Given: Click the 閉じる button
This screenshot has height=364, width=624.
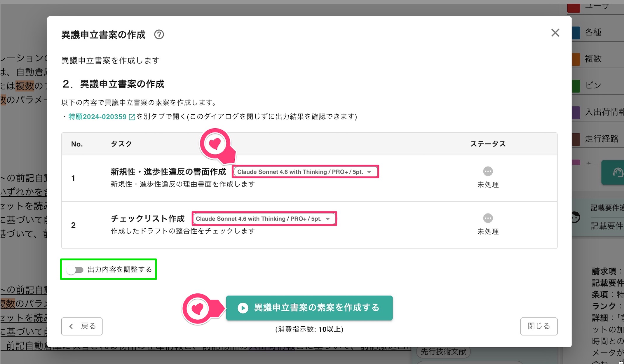Looking at the screenshot, I should [x=539, y=326].
